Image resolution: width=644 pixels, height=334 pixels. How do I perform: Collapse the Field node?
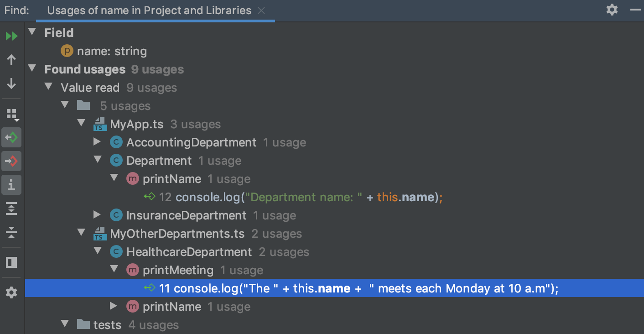31,32
